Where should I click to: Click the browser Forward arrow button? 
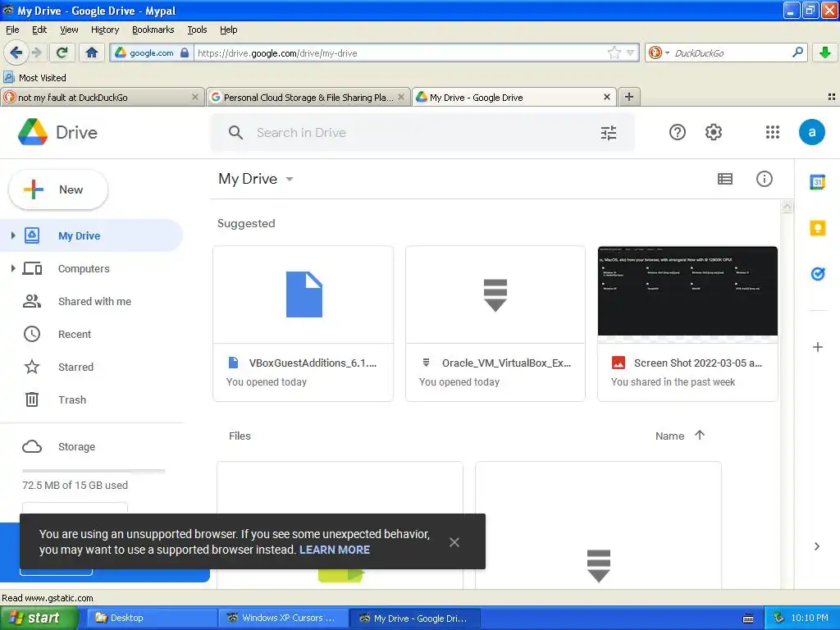tap(36, 52)
